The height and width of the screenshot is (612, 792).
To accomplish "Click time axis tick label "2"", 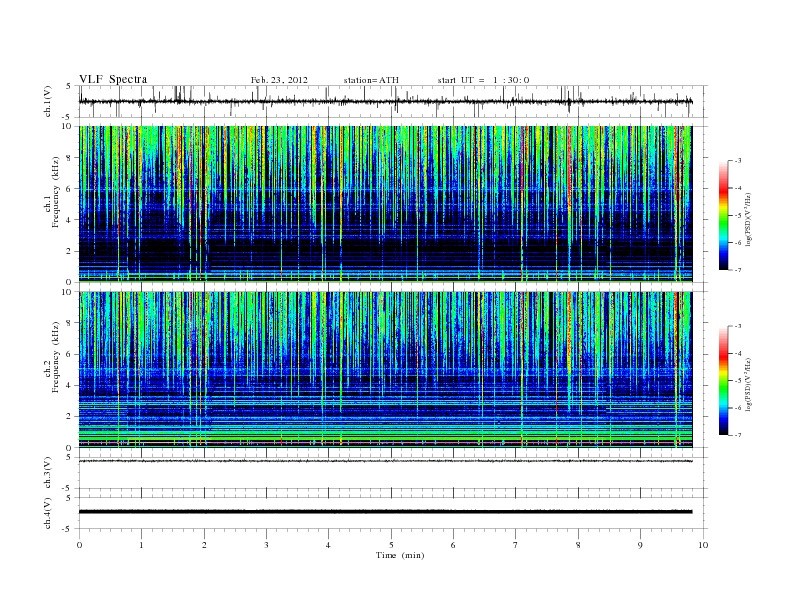I will coord(204,545).
